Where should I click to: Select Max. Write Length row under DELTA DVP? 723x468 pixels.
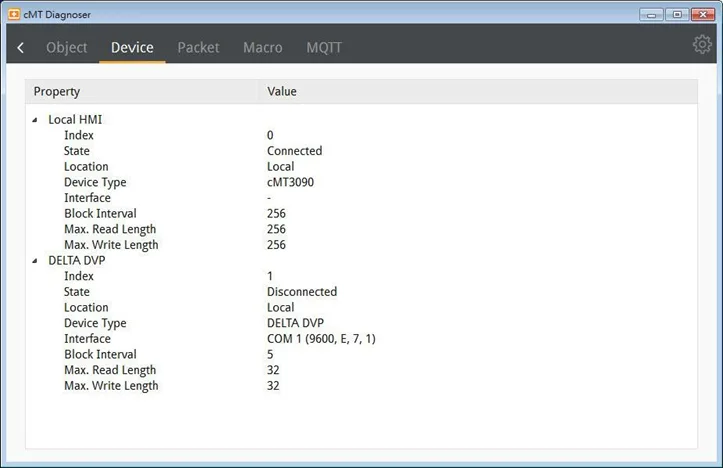point(361,386)
